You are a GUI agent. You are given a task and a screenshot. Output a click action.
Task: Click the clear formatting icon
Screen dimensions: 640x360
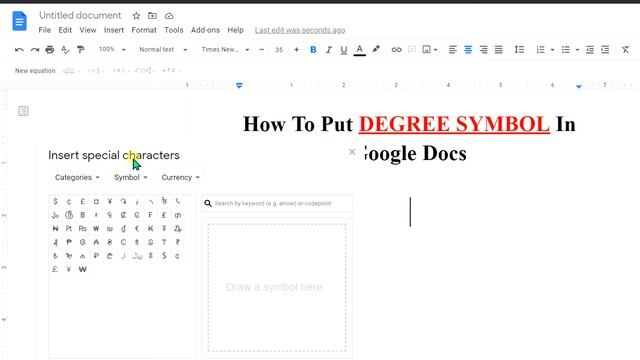tap(625, 50)
